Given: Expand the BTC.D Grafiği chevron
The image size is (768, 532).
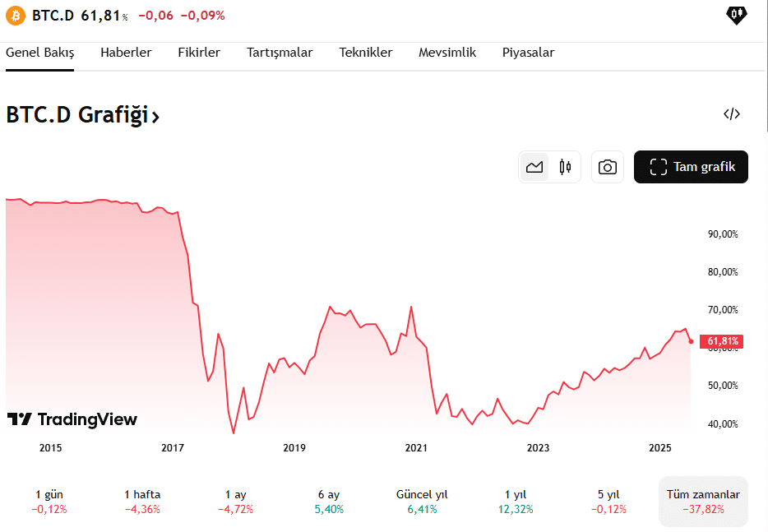Looking at the screenshot, I should pos(155,116).
